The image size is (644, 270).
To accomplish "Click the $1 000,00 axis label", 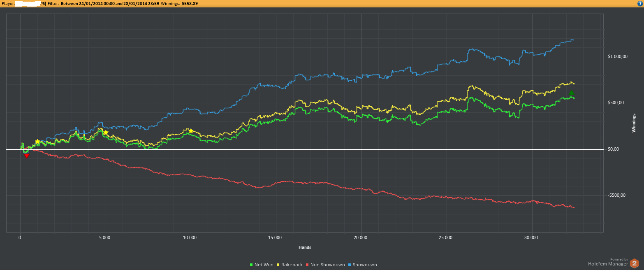I will click(617, 57).
